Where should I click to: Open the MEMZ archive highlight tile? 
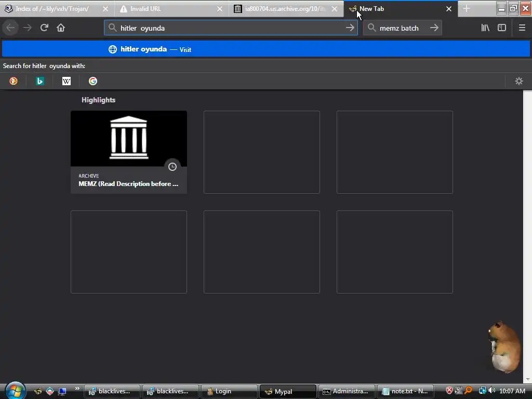pyautogui.click(x=129, y=152)
